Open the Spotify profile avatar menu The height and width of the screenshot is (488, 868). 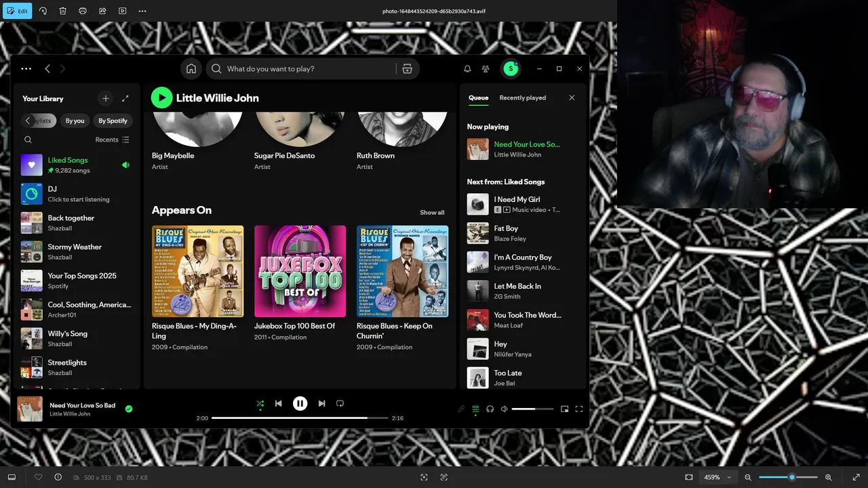(511, 68)
